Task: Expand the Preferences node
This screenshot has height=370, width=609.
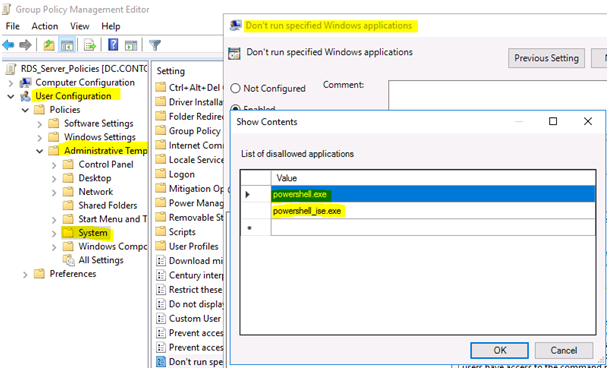Action: click(x=25, y=275)
